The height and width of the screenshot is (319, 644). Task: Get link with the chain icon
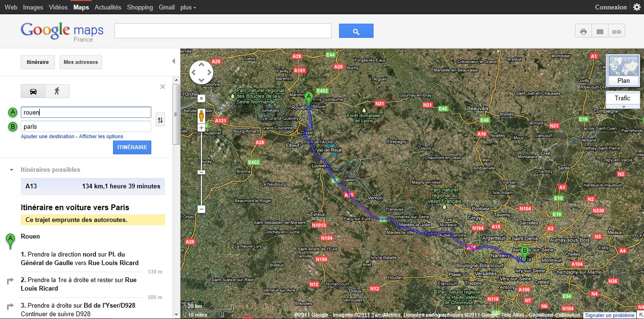(617, 31)
